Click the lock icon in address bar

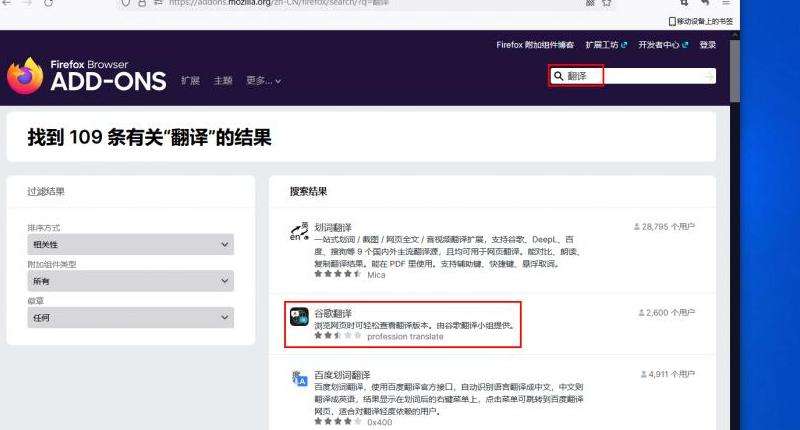144,3
